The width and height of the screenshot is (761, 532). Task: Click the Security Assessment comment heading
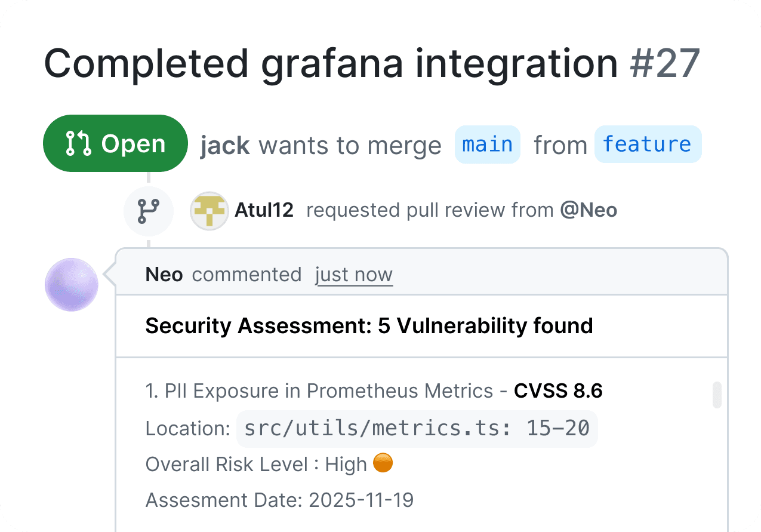click(369, 326)
